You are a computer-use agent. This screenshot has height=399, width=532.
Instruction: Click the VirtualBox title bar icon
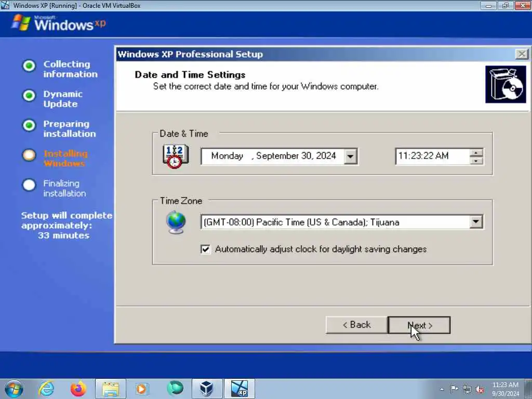coord(5,5)
